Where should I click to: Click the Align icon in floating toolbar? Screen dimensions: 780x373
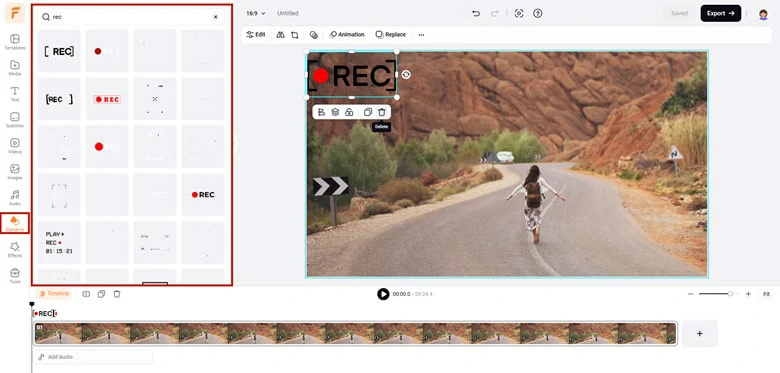[x=321, y=112]
